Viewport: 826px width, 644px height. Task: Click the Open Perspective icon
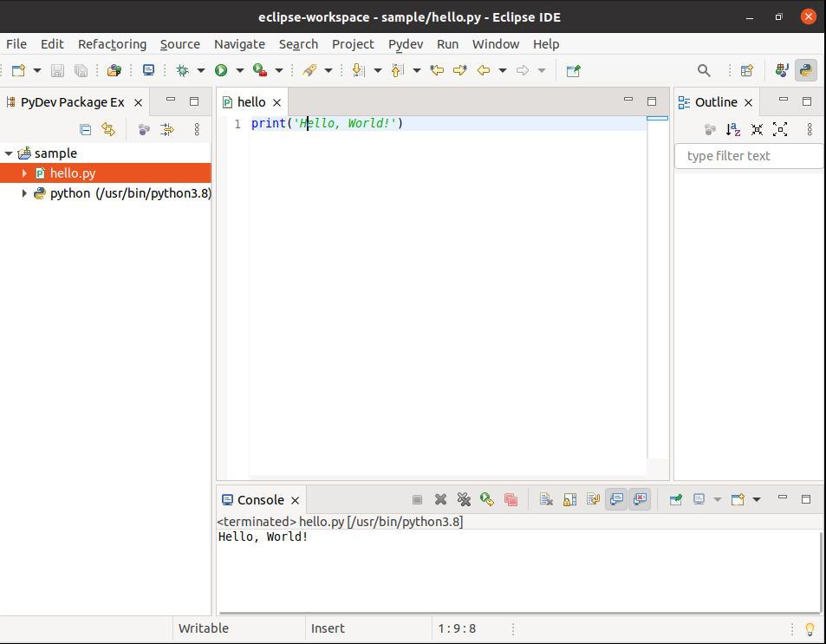coord(747,70)
